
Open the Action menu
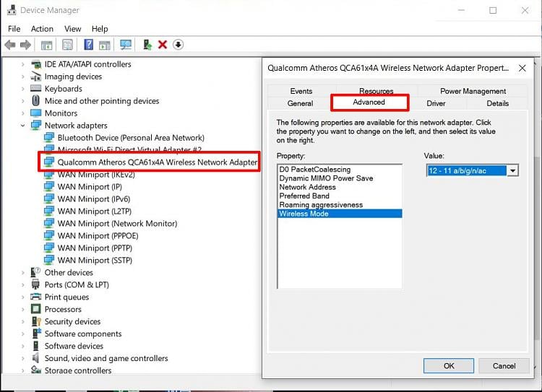tap(42, 29)
